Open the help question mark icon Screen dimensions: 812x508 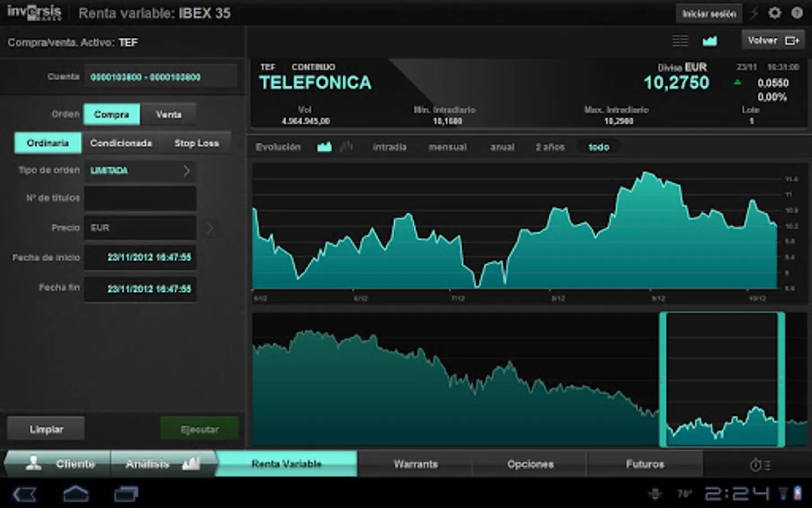coord(797,12)
